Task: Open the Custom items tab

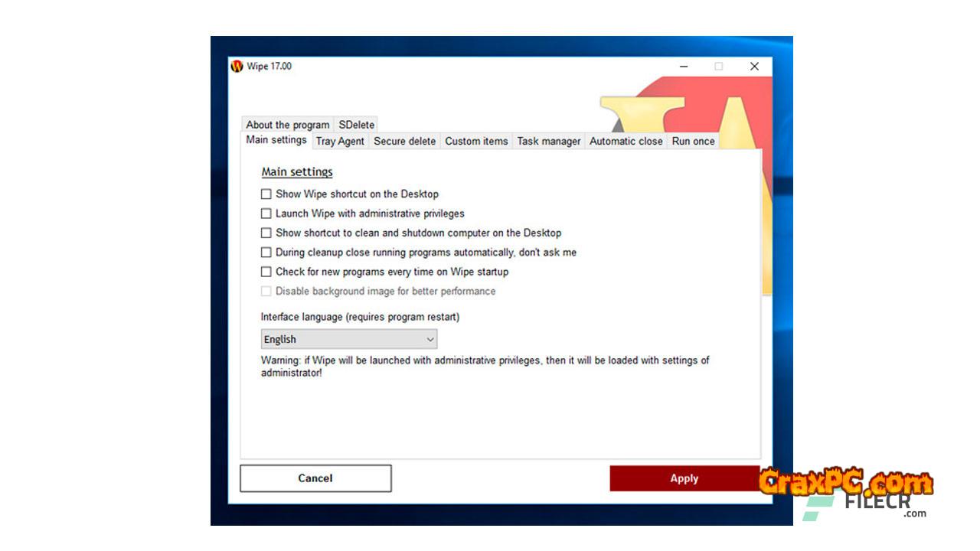Action: 476,141
